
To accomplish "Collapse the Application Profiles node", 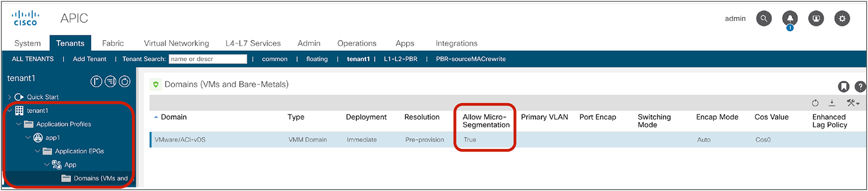I will tap(18, 124).
